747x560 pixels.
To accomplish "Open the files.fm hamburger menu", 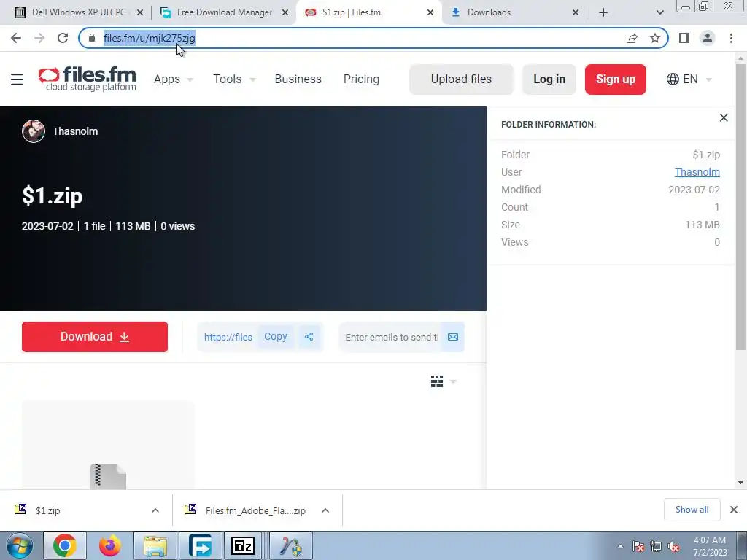I will coord(18,79).
